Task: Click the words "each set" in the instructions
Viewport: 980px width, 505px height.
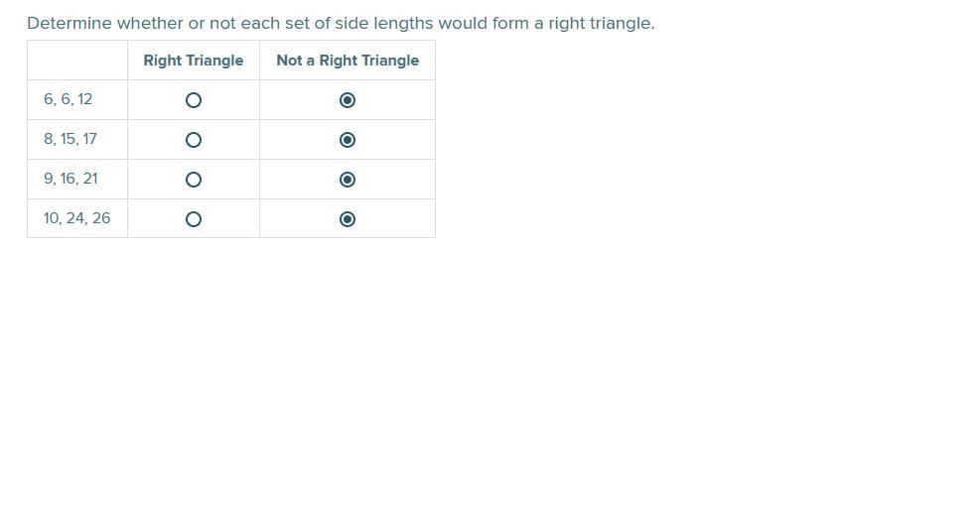Action: pos(274,24)
